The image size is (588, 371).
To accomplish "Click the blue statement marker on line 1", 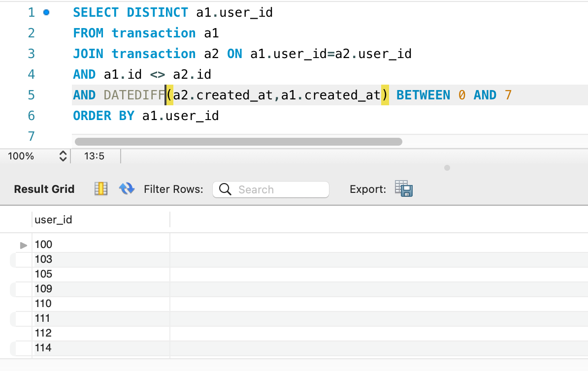I will tap(46, 12).
